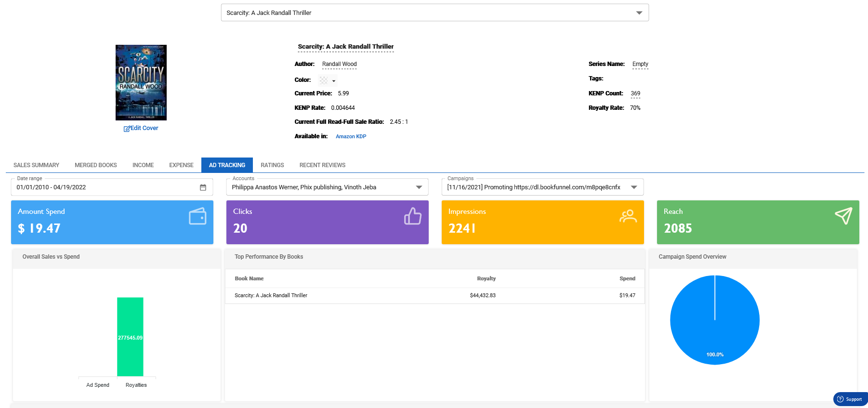Click the Reach value 2085
Screen dimensions: 868x408
[x=678, y=228]
